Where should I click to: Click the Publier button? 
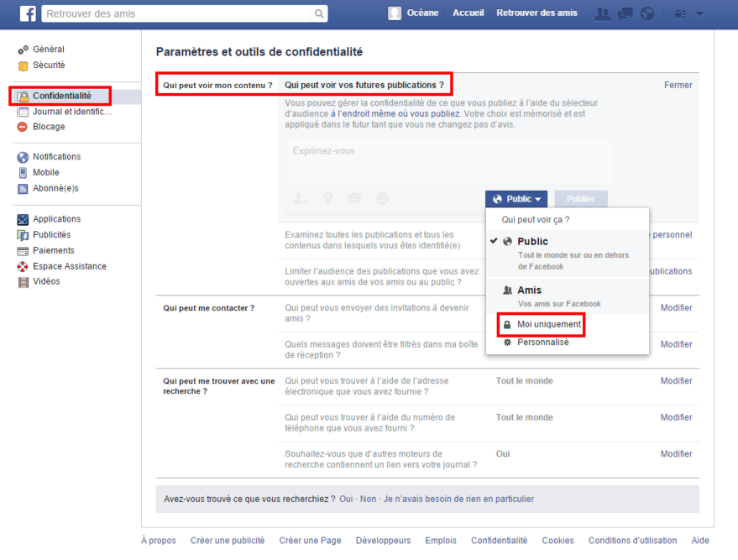pyautogui.click(x=581, y=199)
